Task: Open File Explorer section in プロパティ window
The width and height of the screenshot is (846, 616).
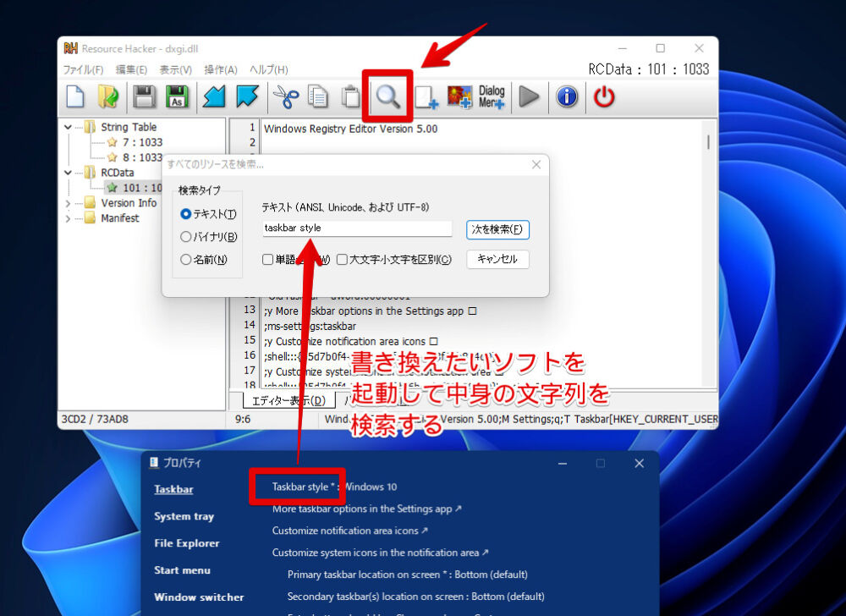Action: [187, 543]
